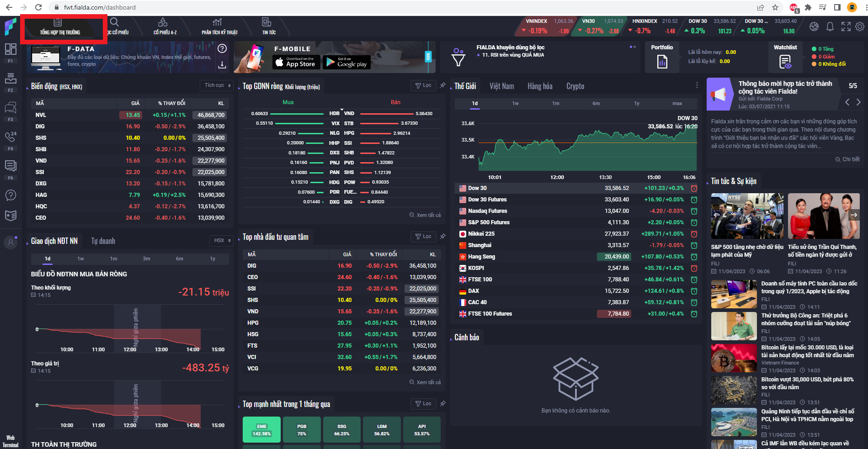Screen dimensions: 868x449
Task: Toggle the alarm for the KOSPI row
Action: (694, 268)
